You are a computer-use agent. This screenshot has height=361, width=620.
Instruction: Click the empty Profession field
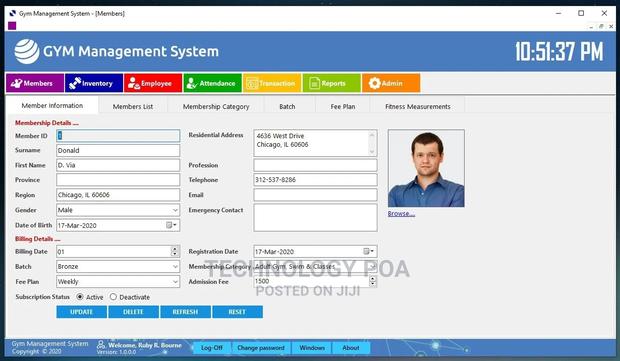tap(315, 165)
